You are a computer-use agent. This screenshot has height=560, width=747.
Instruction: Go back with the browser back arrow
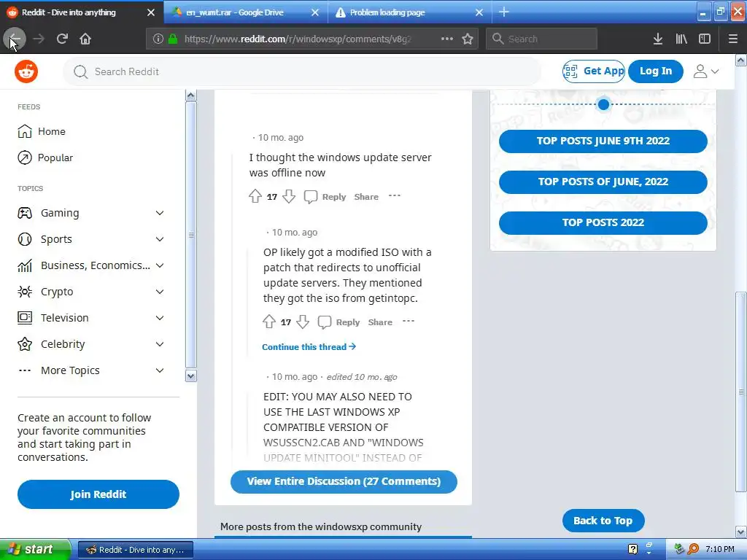15,39
